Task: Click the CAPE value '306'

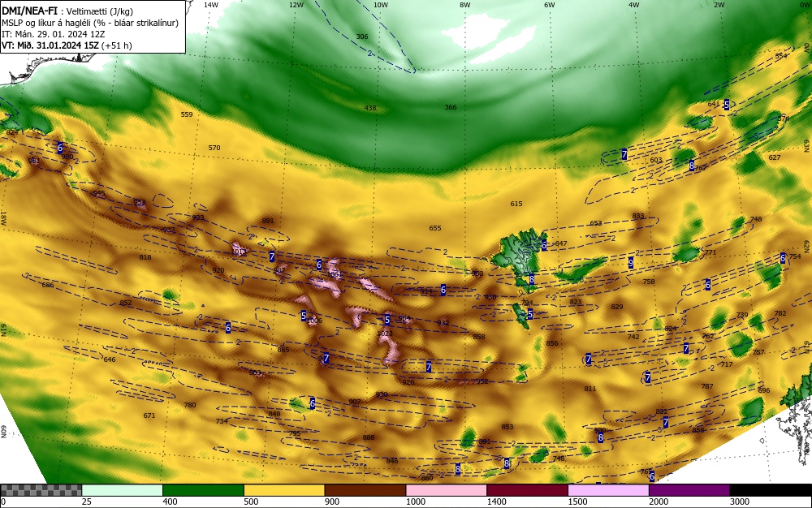Action: (x=362, y=37)
